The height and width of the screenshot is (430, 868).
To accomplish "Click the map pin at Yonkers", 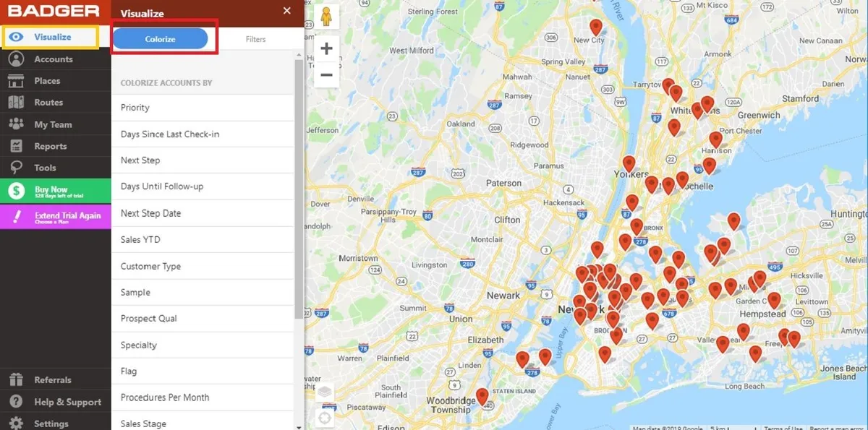I will click(x=629, y=164).
